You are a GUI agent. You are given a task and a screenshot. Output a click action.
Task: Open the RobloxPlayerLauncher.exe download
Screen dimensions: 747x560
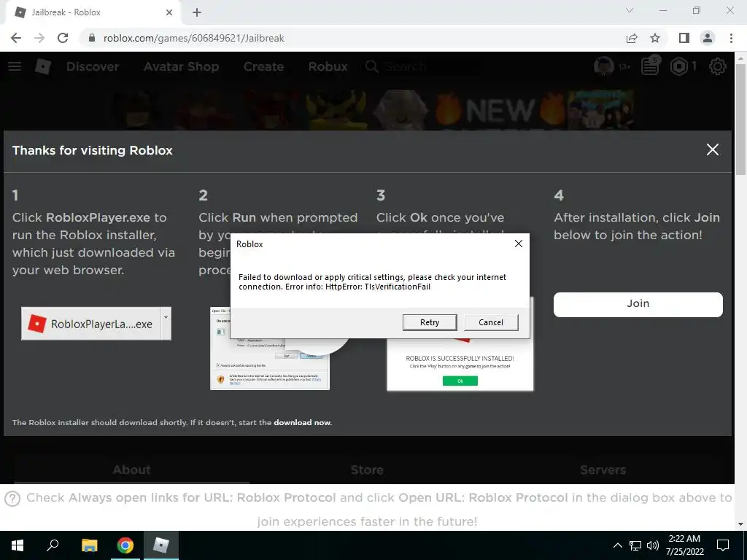91,324
